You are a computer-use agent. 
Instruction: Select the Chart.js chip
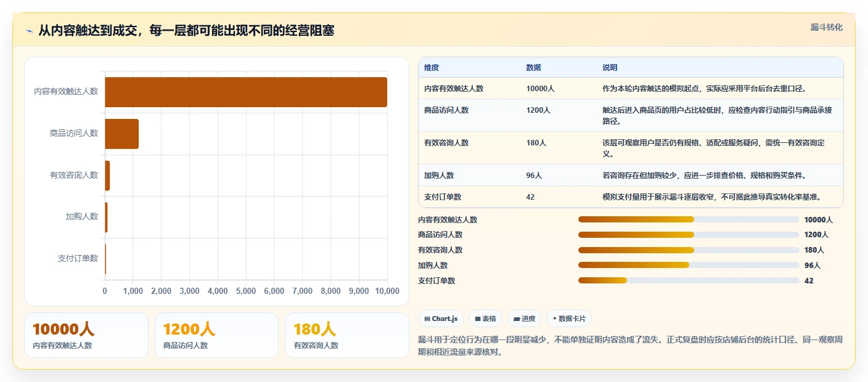click(441, 319)
